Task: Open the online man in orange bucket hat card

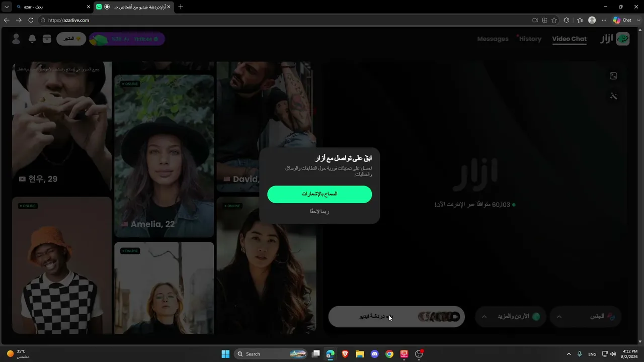Action: pos(62,265)
